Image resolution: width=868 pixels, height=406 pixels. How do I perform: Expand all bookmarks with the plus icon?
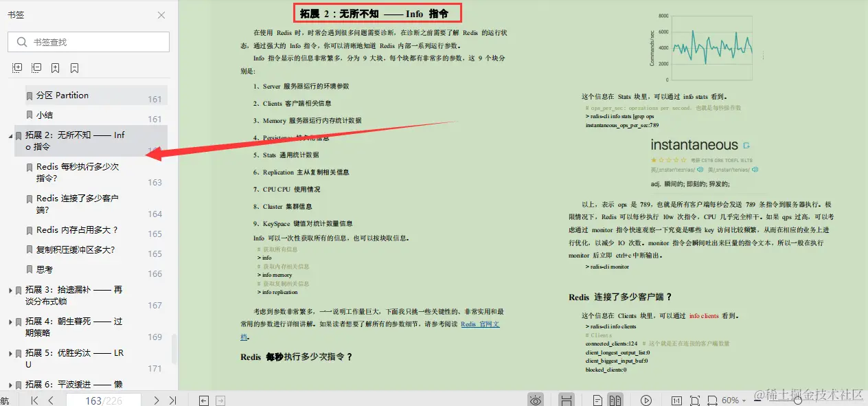[16, 67]
